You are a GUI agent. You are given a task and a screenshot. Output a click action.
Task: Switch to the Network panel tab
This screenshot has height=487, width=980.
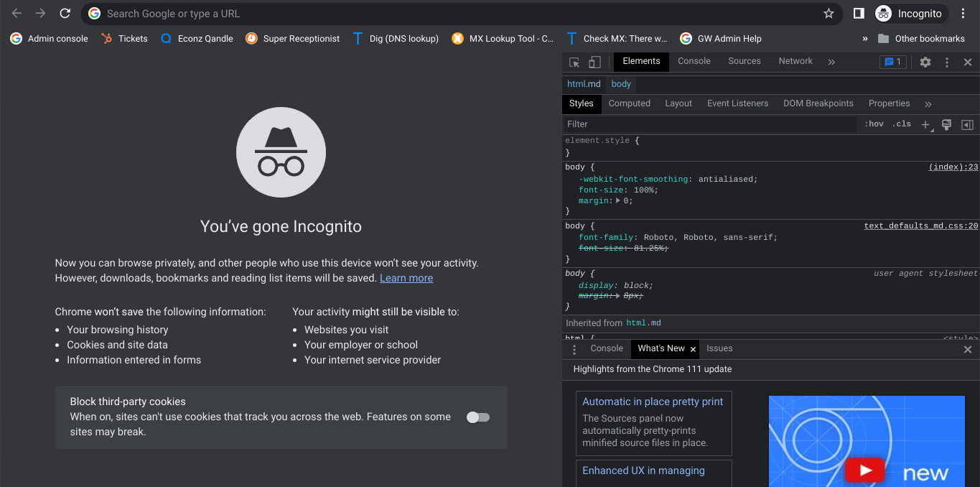coord(795,61)
